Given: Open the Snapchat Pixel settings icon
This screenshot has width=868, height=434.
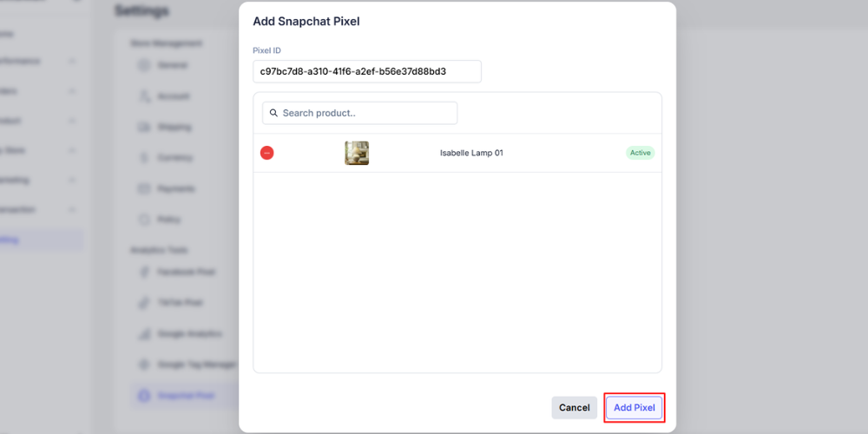Looking at the screenshot, I should (x=144, y=396).
